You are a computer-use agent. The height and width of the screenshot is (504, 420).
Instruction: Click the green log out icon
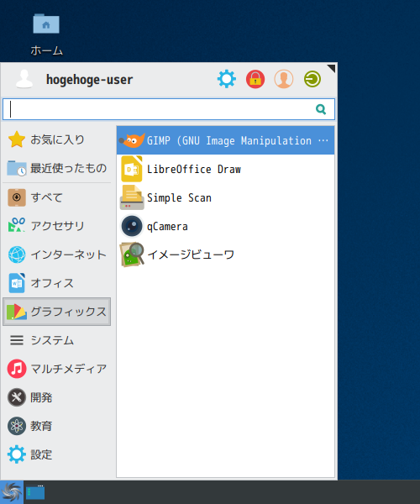[x=312, y=79]
